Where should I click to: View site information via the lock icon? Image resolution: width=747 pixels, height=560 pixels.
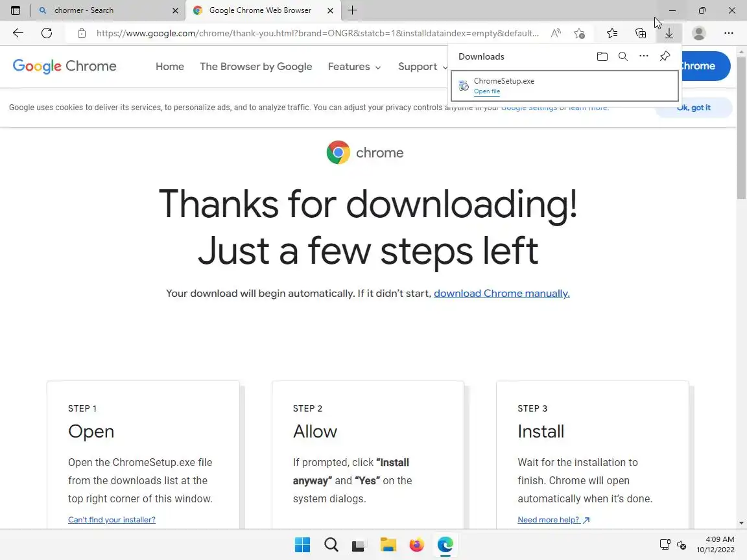click(x=82, y=33)
